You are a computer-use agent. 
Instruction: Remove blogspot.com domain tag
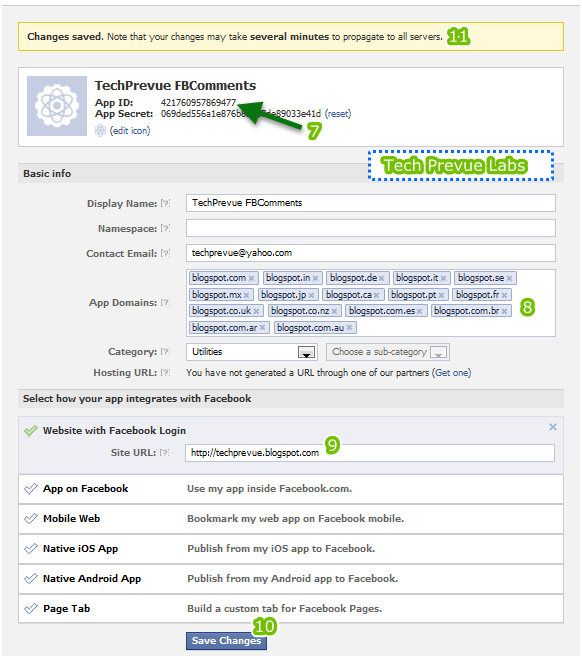(x=251, y=278)
